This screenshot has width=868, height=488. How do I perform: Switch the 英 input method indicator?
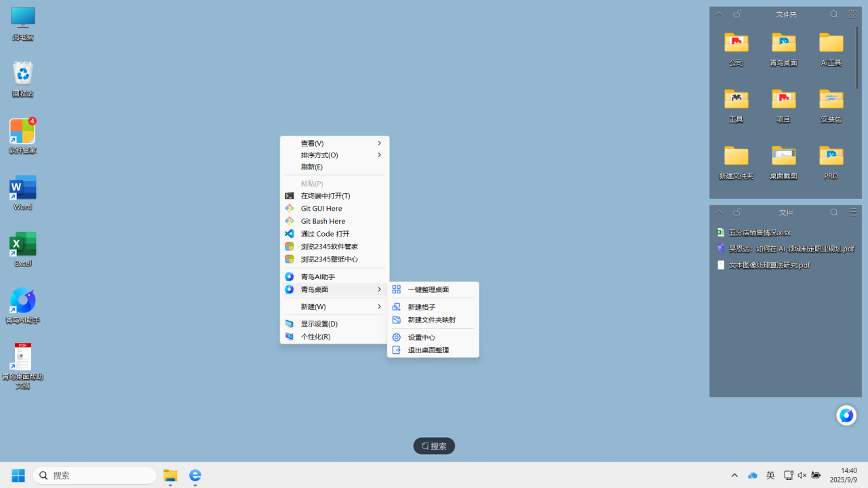coord(770,476)
